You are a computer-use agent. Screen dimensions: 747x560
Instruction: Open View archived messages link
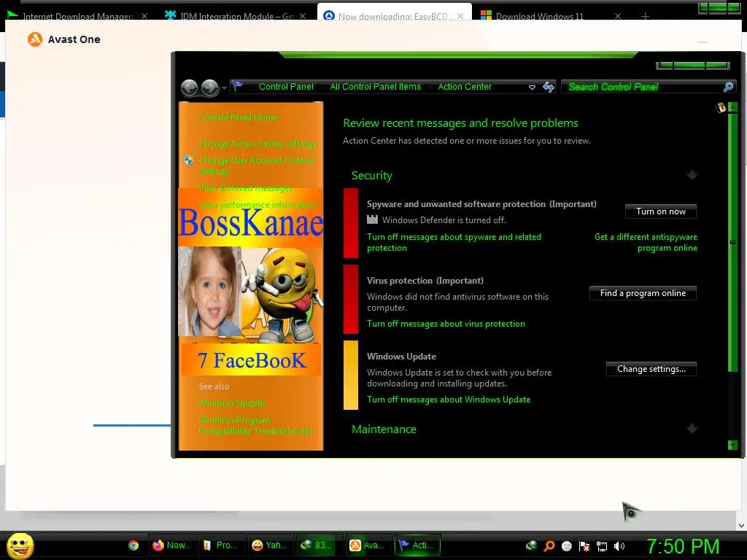(x=245, y=188)
